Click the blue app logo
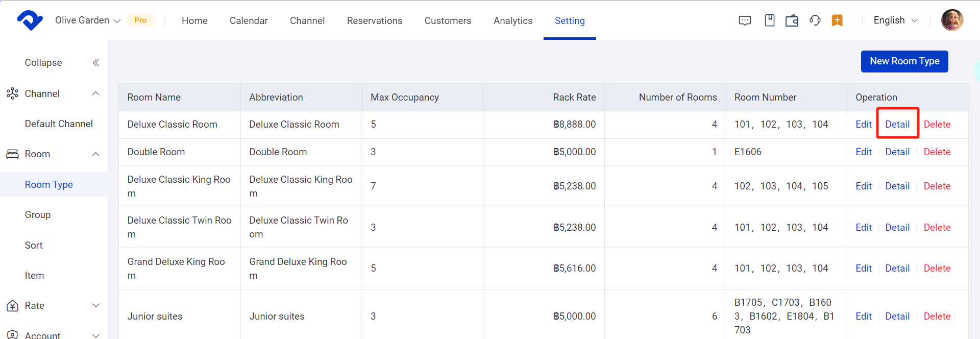Viewport: 980px width, 339px height. (30, 20)
